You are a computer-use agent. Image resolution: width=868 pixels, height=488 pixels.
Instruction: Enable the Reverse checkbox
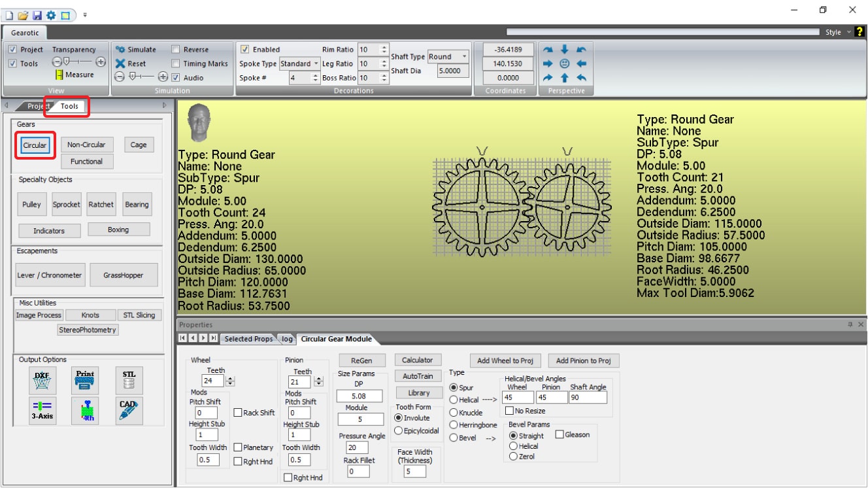click(x=176, y=50)
